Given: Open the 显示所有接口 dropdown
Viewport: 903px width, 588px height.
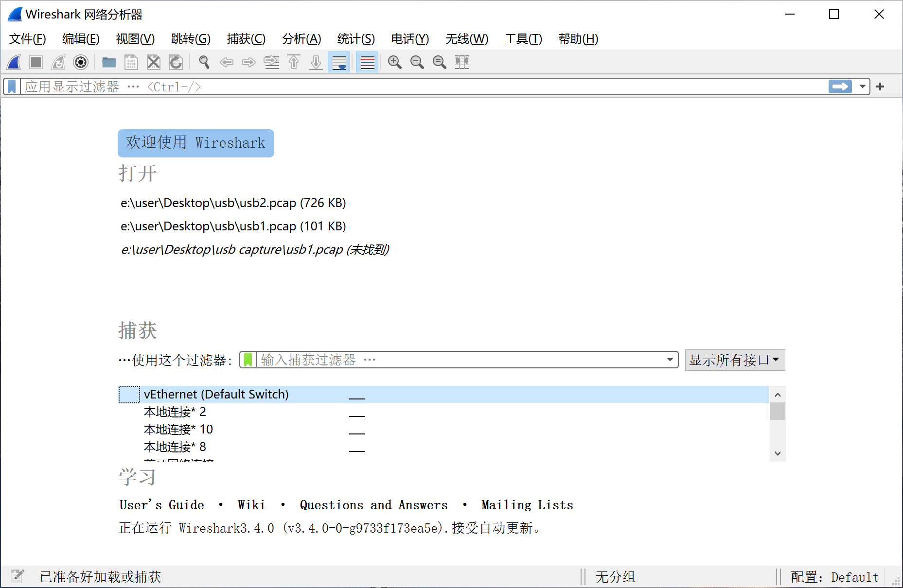Looking at the screenshot, I should click(735, 360).
